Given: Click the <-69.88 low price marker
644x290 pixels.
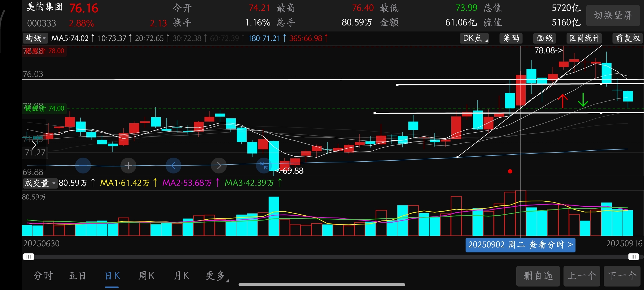Looking at the screenshot, I should (289, 171).
